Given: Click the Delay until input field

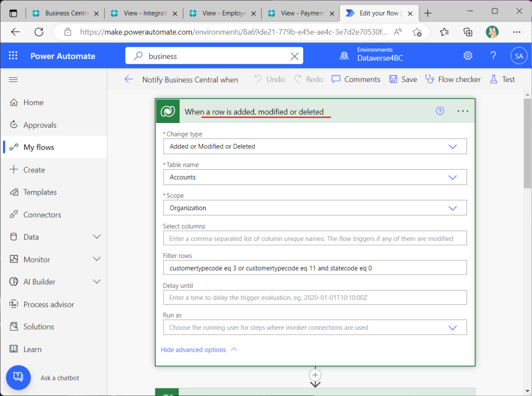Looking at the screenshot, I should coord(315,297).
